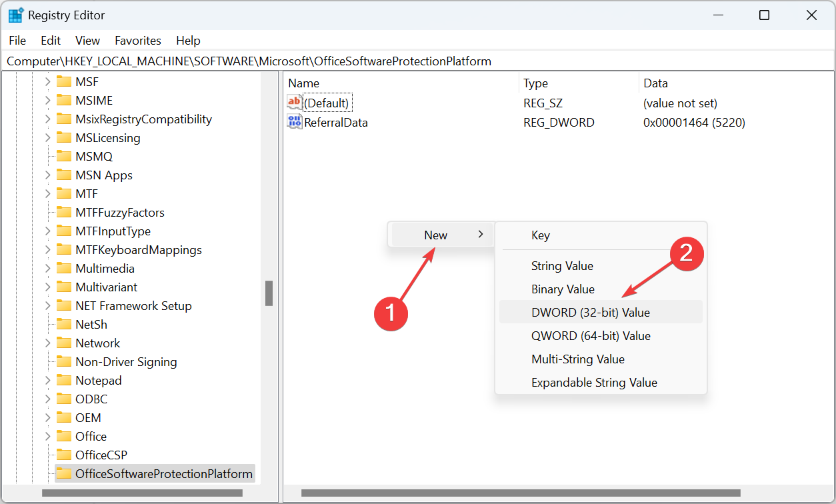Viewport: 836px width, 504px height.
Task: Click the (Default) string value icon
Action: (x=294, y=103)
